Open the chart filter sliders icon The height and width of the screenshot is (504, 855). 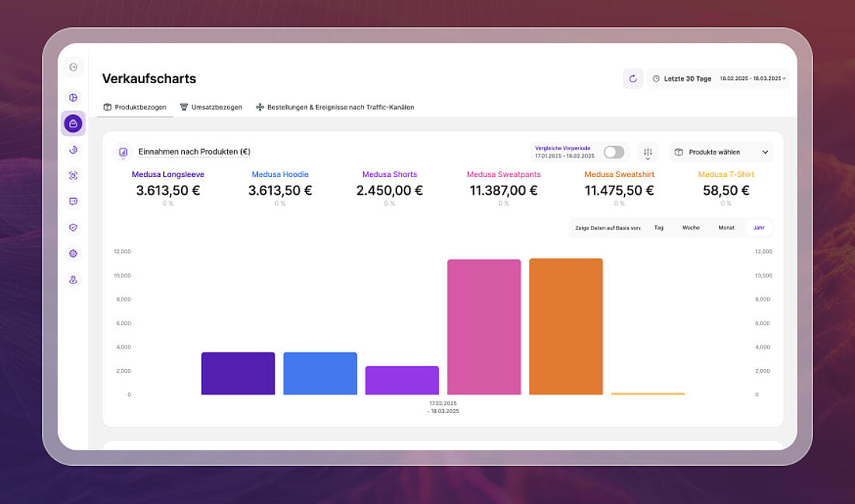click(647, 152)
